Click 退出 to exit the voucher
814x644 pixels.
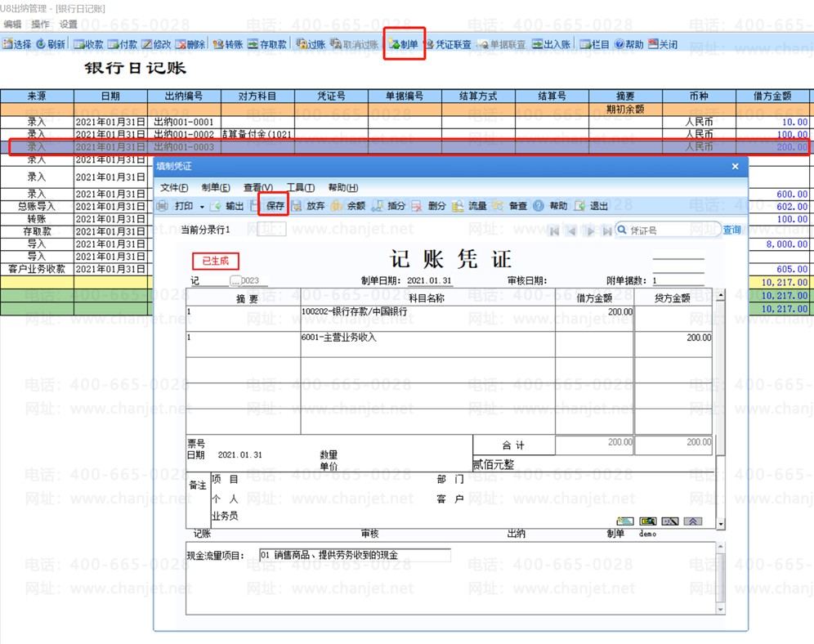point(591,206)
